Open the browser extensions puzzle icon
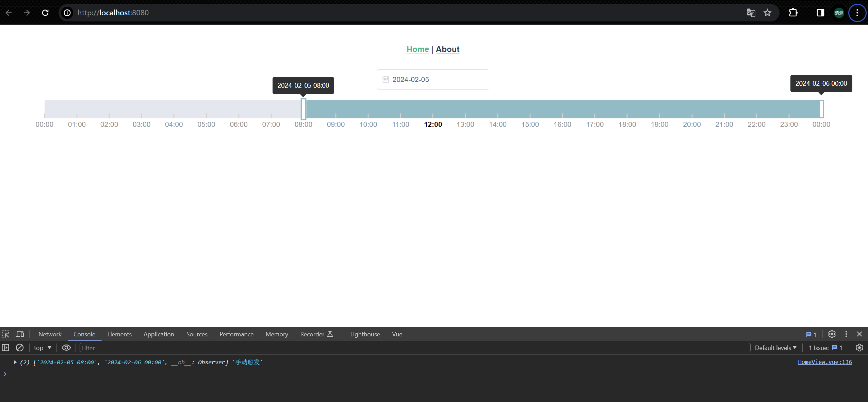This screenshot has width=868, height=402. point(793,13)
